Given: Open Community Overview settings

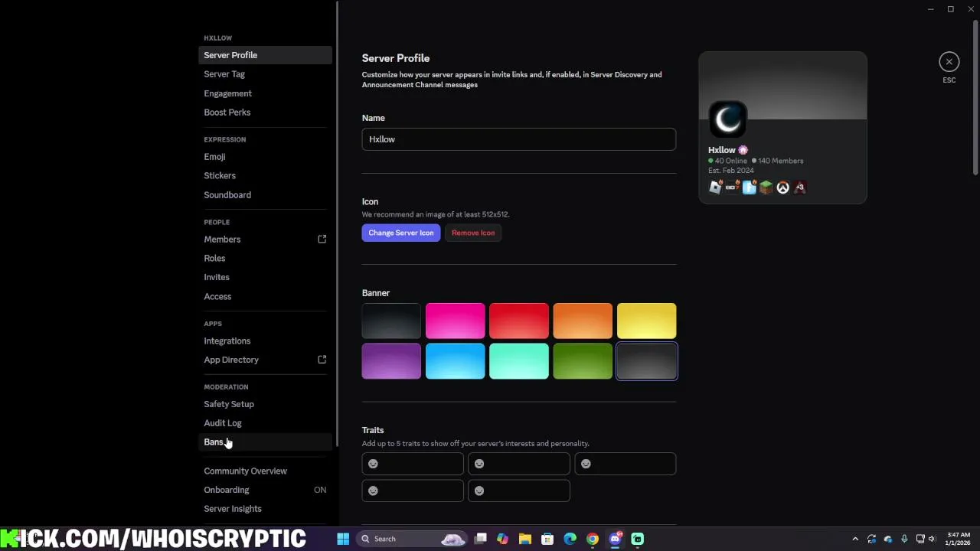Looking at the screenshot, I should point(265,471).
